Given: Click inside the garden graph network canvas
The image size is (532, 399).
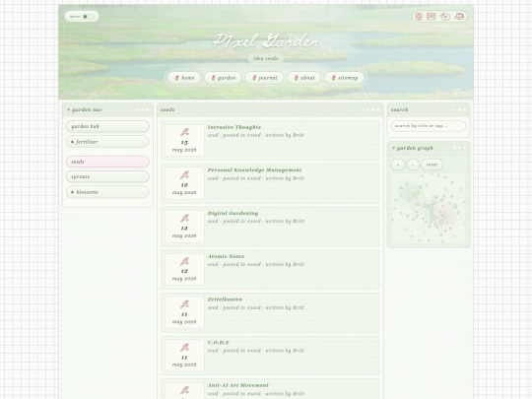Looking at the screenshot, I should click(429, 208).
